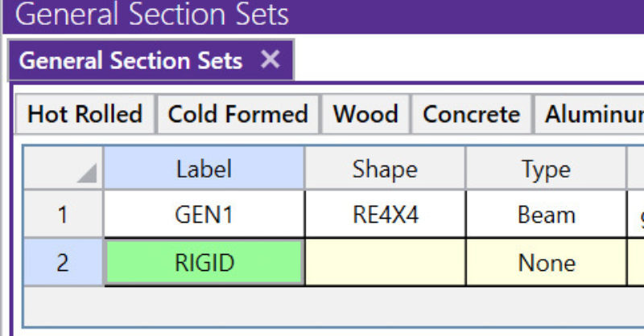Screen dimensions: 644x336
Task: Close the General Section Sets tab
Action: (270, 59)
